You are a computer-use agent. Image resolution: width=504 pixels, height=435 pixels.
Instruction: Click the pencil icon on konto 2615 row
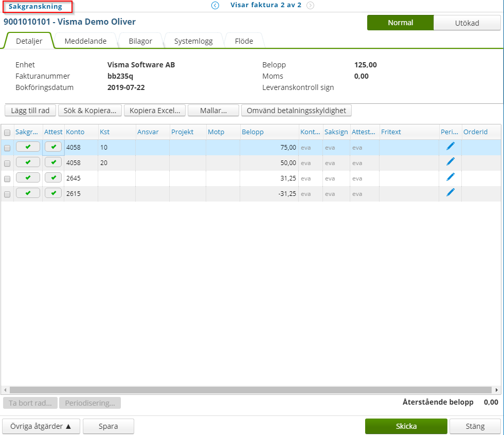pyautogui.click(x=451, y=192)
